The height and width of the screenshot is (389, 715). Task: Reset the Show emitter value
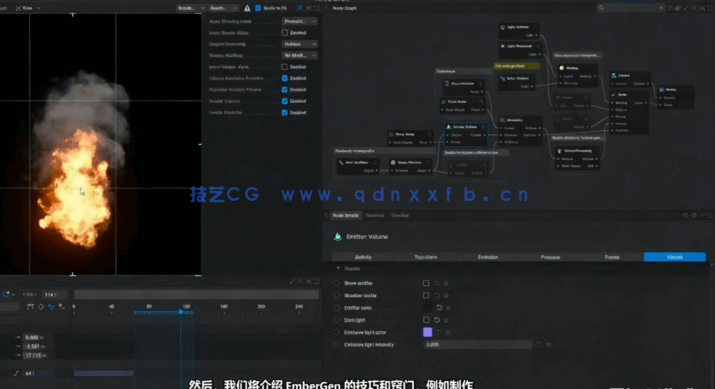click(x=437, y=283)
